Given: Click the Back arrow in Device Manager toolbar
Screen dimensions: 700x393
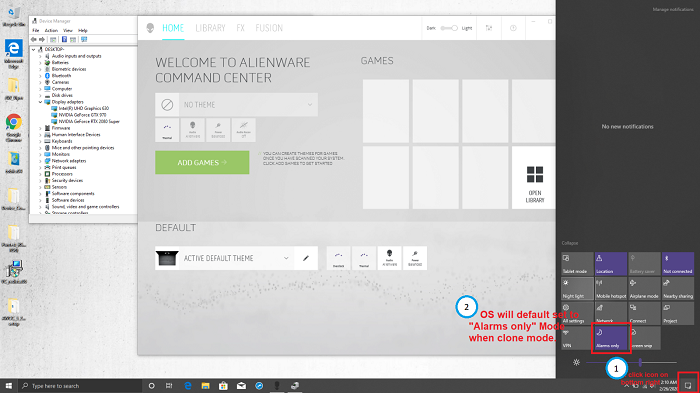Looking at the screenshot, I should (33, 39).
